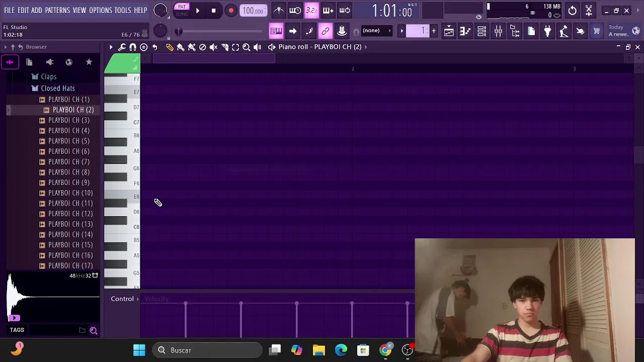Screen dimensions: 644x362
Task: Open the EDIT menu
Action: (x=23, y=10)
